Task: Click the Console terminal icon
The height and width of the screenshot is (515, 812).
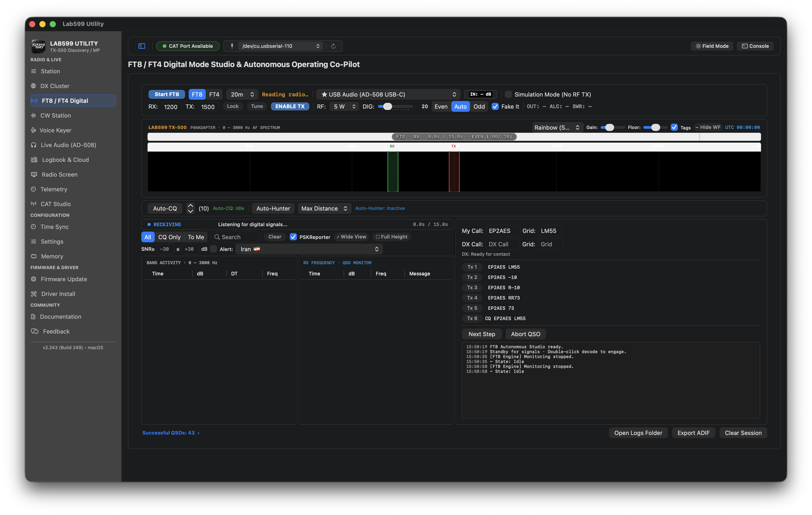Action: click(744, 46)
